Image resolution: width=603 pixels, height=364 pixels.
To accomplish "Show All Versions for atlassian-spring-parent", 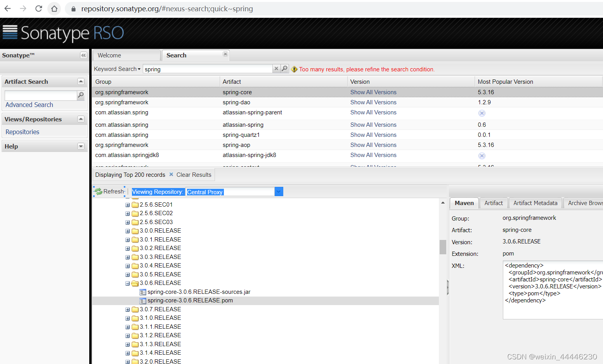I will [373, 112].
